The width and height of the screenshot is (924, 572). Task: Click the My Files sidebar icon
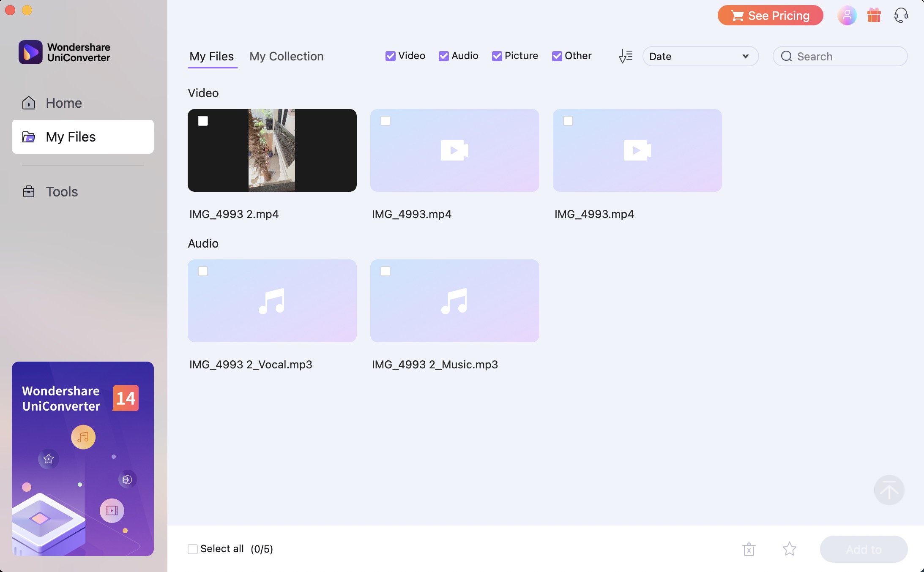pos(28,136)
